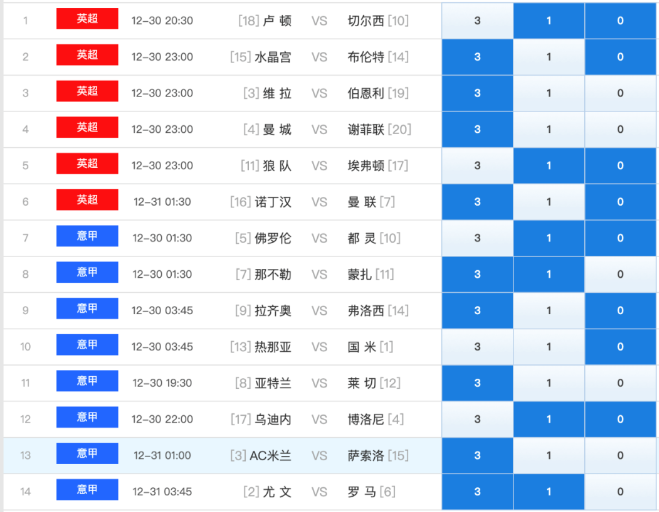Select 1 for 尤文 vs 罗马
This screenshot has height=512, width=659.
(x=548, y=491)
